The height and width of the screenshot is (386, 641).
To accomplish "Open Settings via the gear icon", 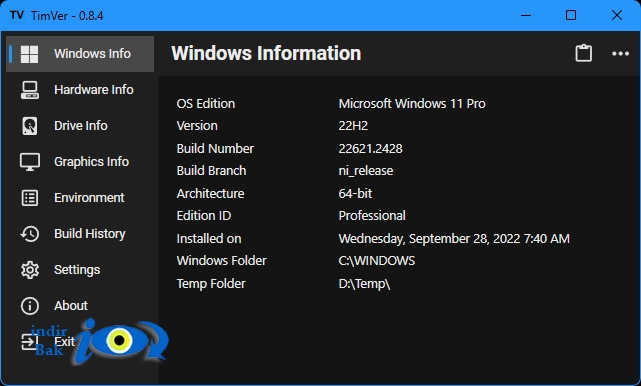I will click(x=30, y=270).
